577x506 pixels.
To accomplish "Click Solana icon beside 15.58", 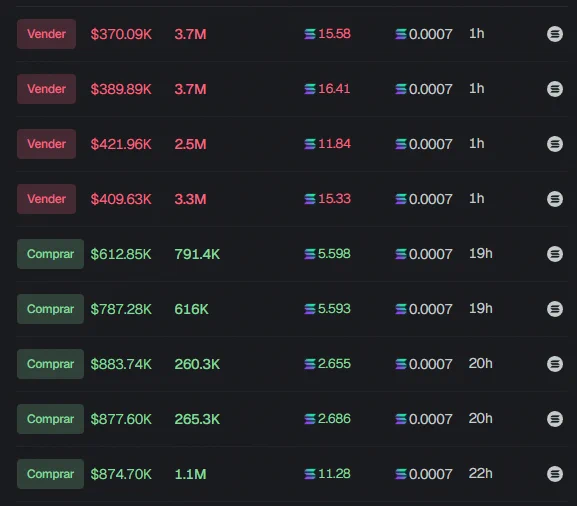I will pos(310,34).
